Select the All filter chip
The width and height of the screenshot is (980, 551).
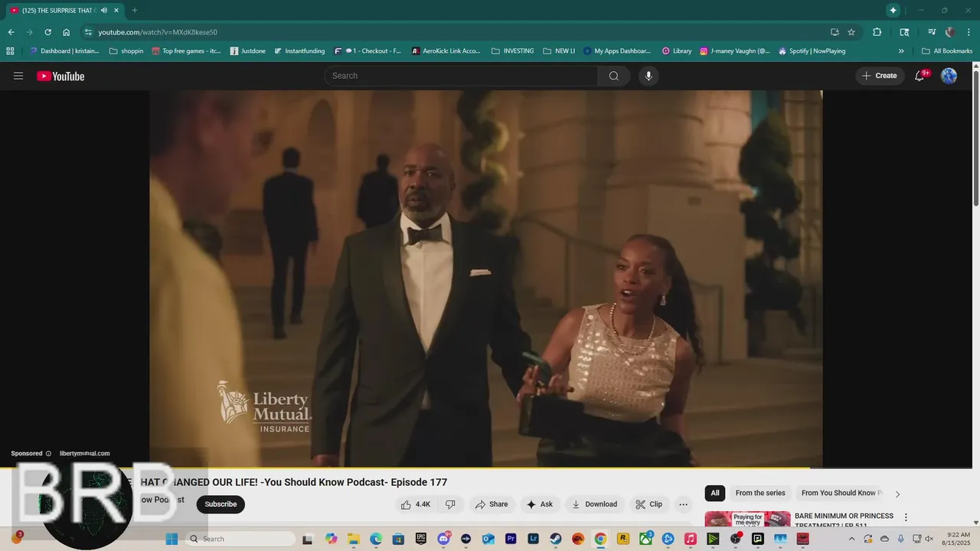point(715,493)
